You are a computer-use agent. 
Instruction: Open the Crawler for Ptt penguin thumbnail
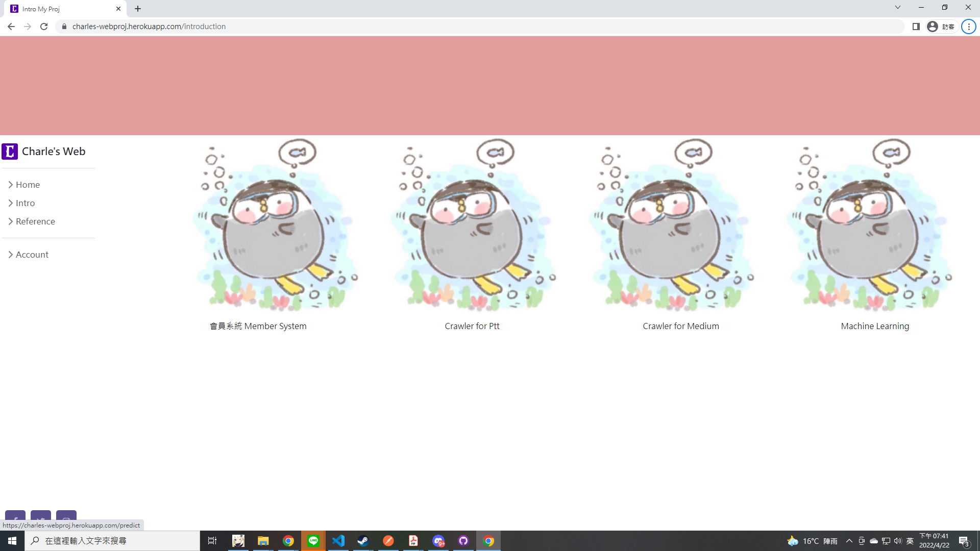coord(473,225)
